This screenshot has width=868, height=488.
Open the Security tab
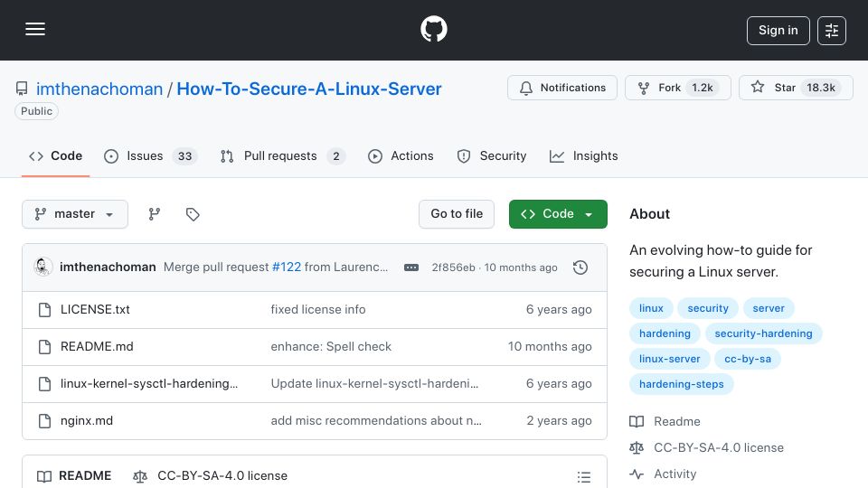[x=492, y=156]
